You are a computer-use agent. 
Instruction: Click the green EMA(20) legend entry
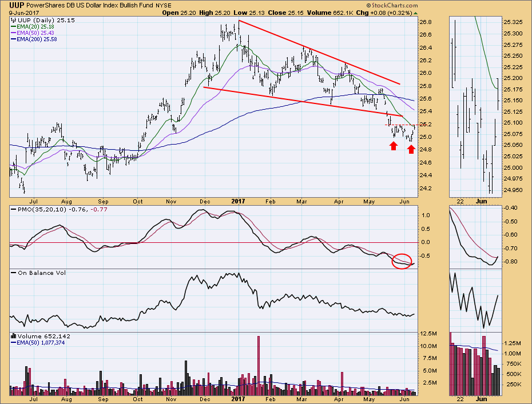click(x=34, y=26)
